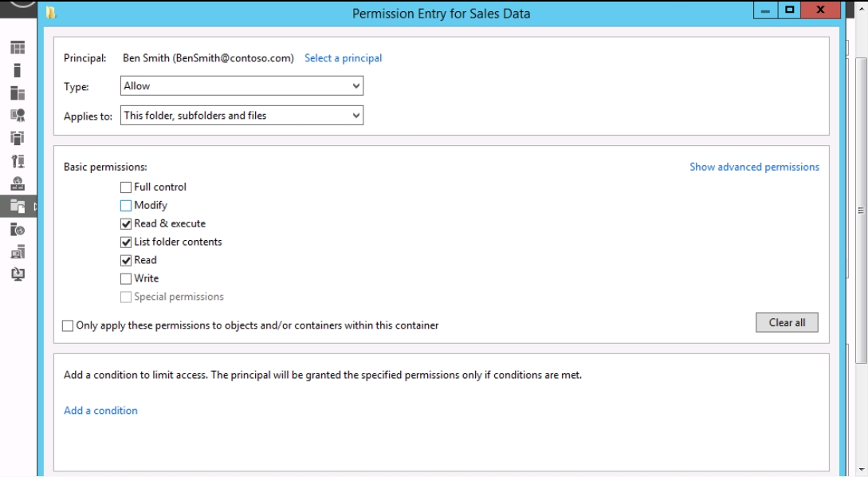Enable the Write permission checkbox
The image size is (868, 477).
[x=126, y=279]
